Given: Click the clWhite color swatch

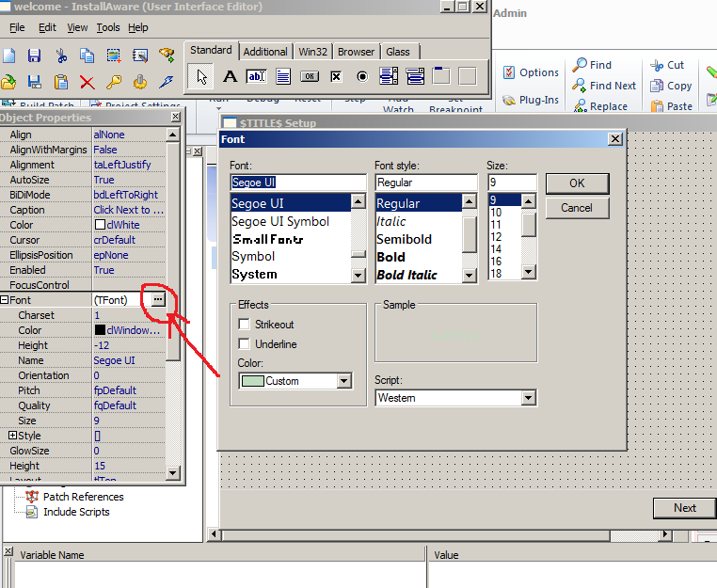Looking at the screenshot, I should pyautogui.click(x=100, y=225).
